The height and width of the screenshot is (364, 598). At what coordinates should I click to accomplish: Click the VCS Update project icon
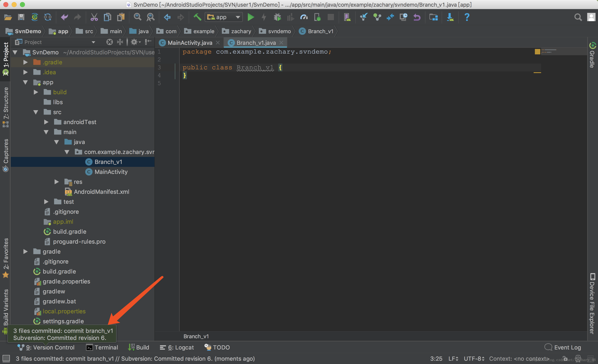point(364,17)
